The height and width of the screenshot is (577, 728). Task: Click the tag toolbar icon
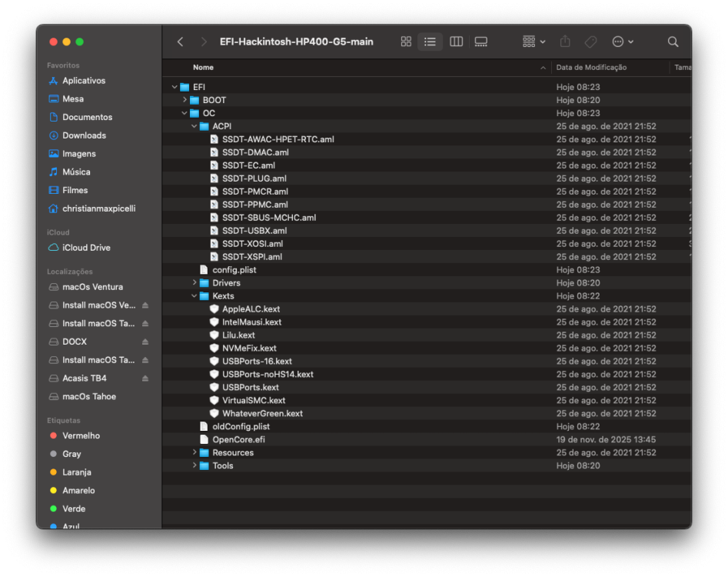590,42
